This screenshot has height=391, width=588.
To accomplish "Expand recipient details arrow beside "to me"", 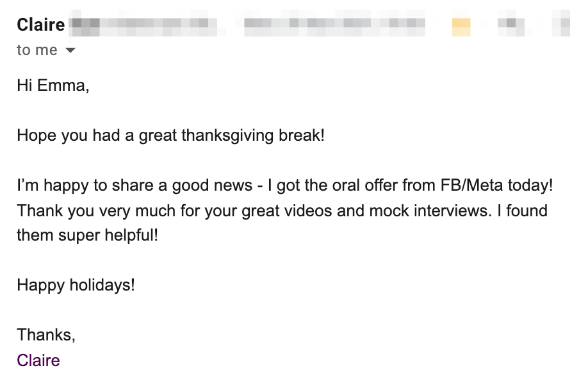I will click(x=70, y=50).
